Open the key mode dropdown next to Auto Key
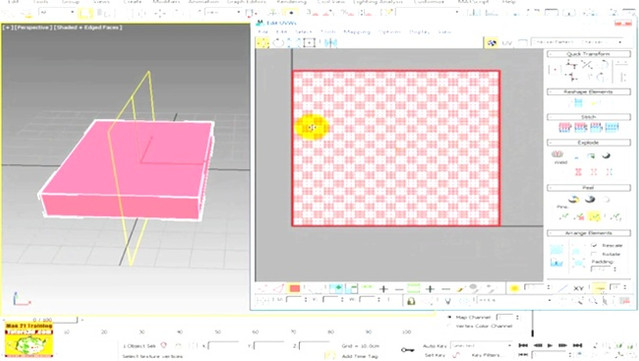This screenshot has height=361, width=639. point(481,346)
